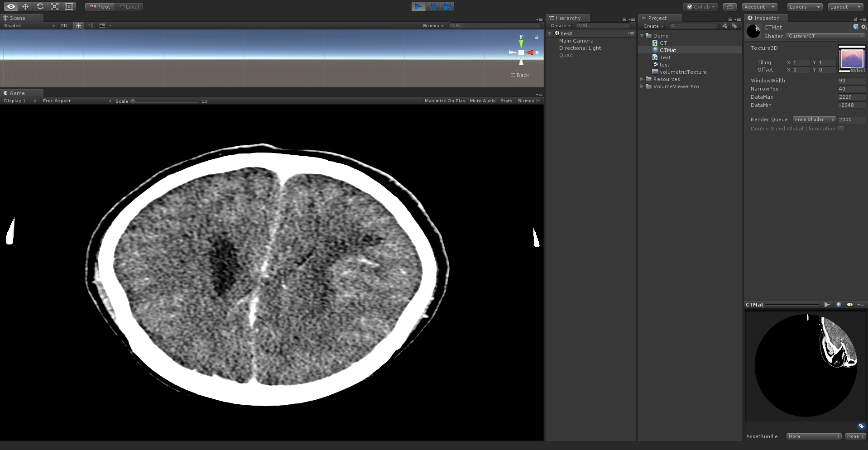Viewport: 868px width, 450px height.
Task: Toggle scene view lighting
Action: click(78, 25)
